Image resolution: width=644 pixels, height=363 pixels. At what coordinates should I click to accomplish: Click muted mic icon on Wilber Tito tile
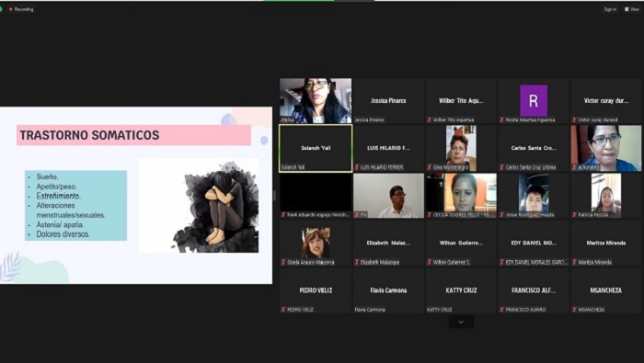(430, 119)
